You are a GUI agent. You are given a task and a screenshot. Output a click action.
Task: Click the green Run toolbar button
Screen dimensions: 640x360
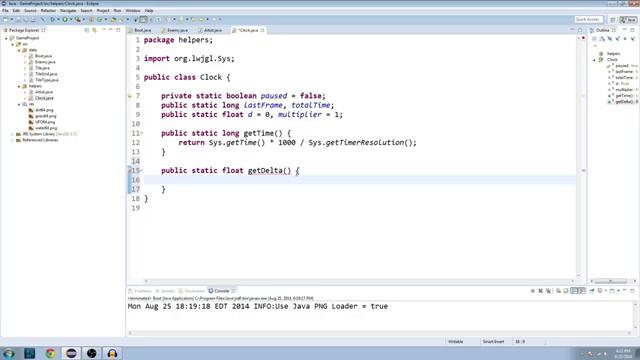pos(65,20)
